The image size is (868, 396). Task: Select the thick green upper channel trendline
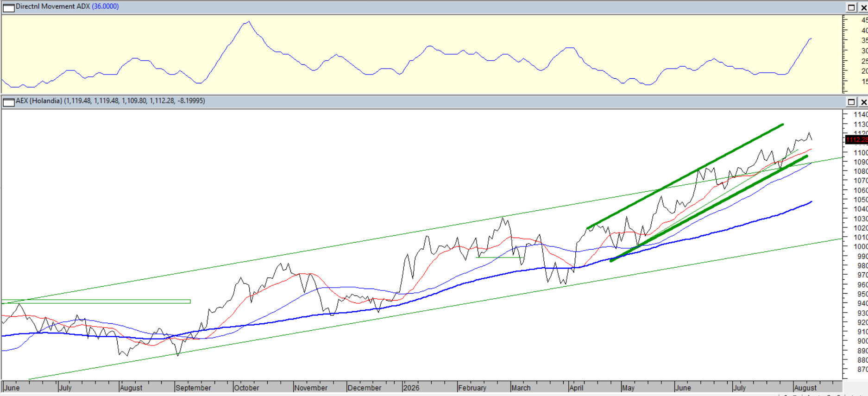coord(686,176)
